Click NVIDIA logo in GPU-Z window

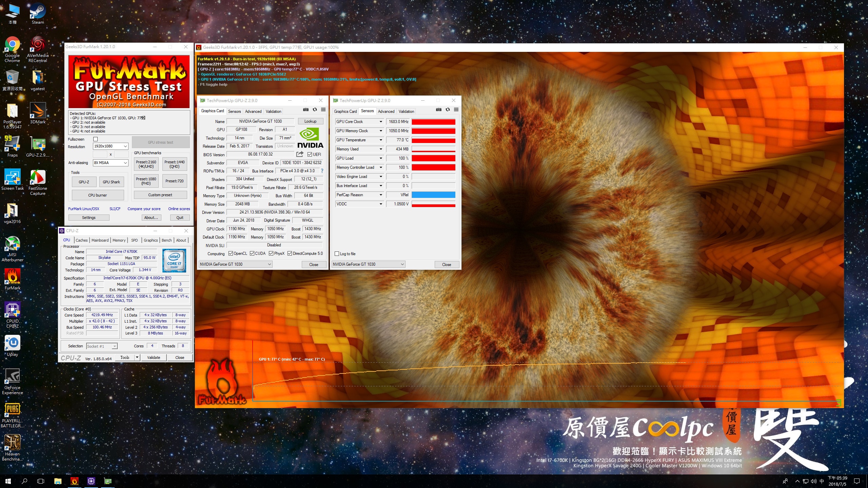pyautogui.click(x=310, y=138)
